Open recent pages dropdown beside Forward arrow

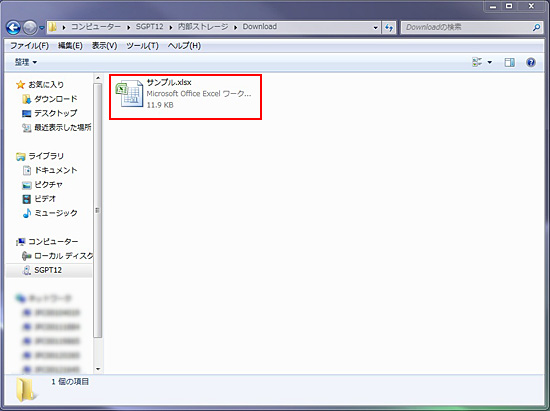41,28
